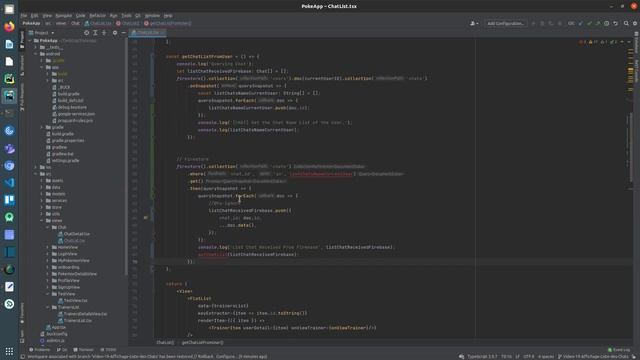Open IDE settings icon at toolbar end

click(635, 23)
